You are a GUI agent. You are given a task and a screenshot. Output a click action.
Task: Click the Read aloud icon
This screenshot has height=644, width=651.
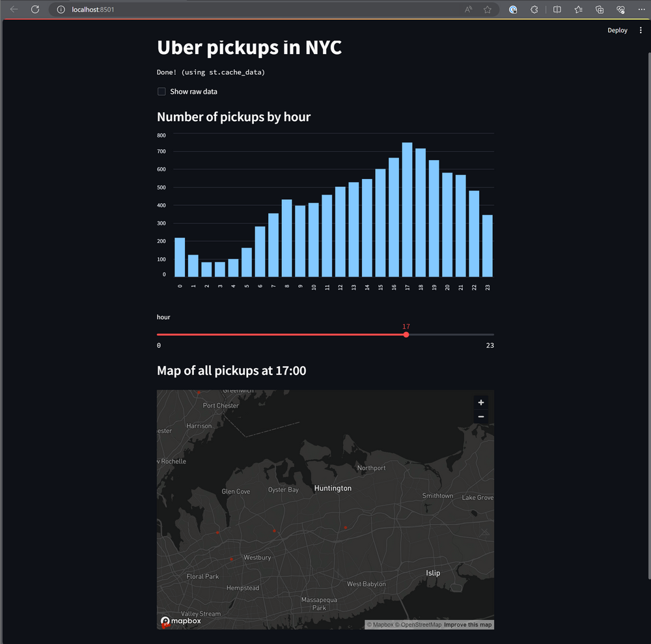(x=469, y=10)
